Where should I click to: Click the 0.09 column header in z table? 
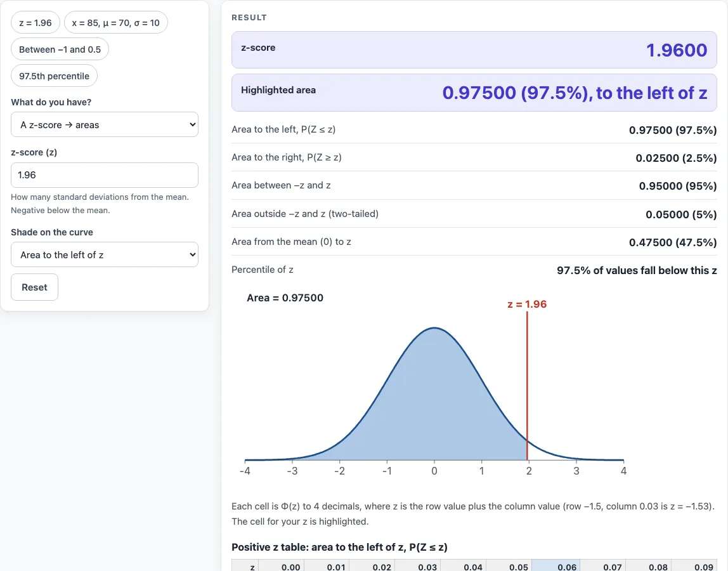(x=694, y=565)
